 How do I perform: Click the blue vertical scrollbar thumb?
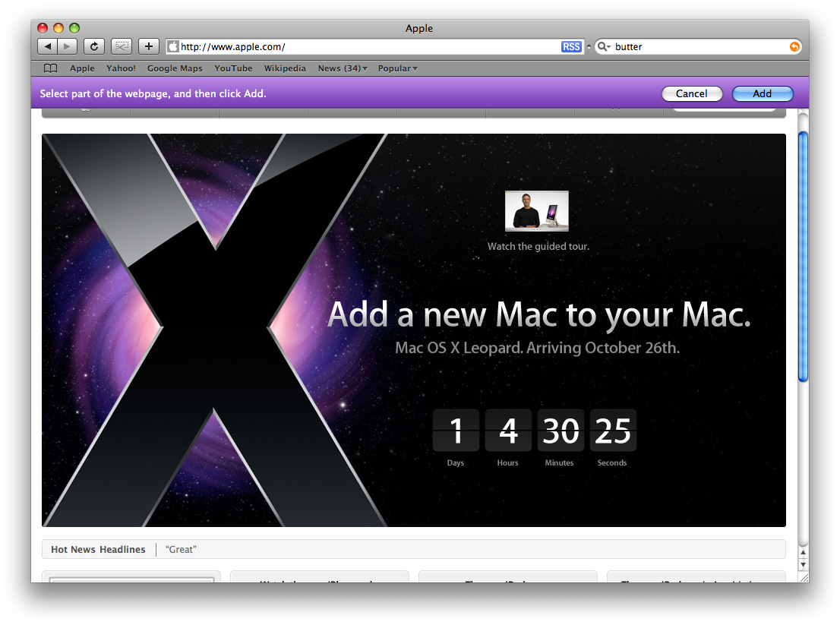803,257
